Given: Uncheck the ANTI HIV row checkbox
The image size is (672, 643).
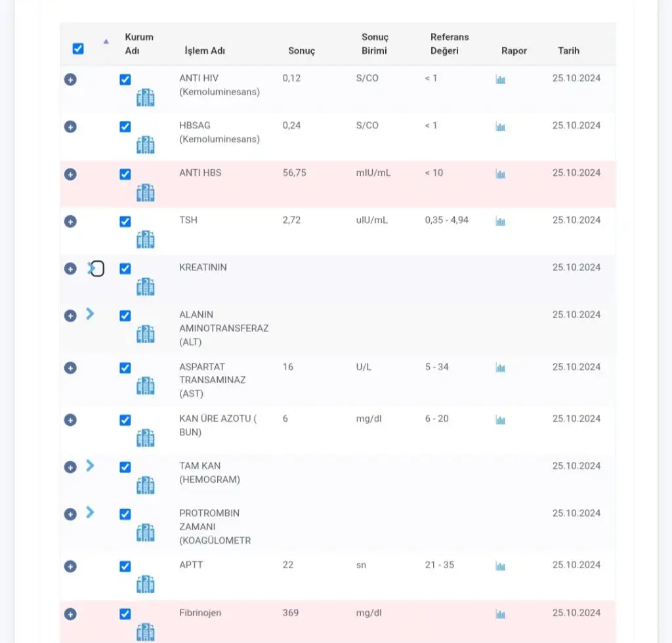Looking at the screenshot, I should (125, 79).
